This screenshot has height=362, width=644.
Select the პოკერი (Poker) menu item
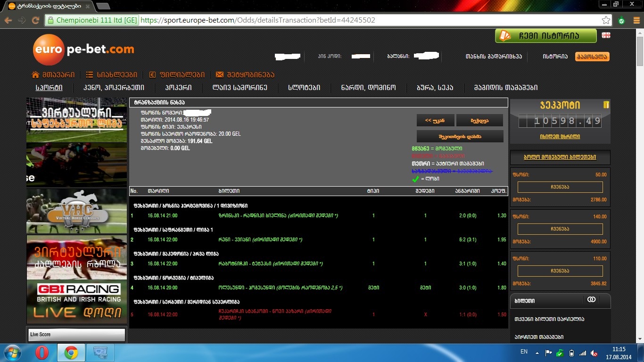click(178, 87)
